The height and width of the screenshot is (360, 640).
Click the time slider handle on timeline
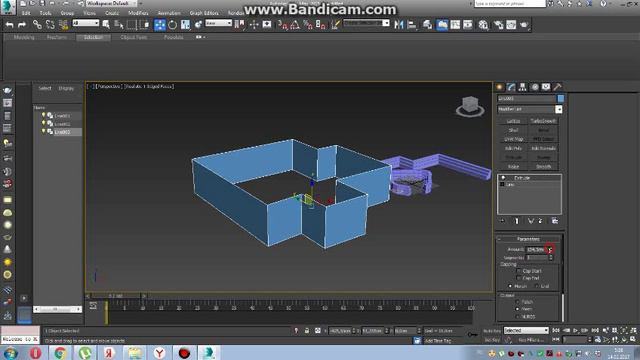(116, 296)
